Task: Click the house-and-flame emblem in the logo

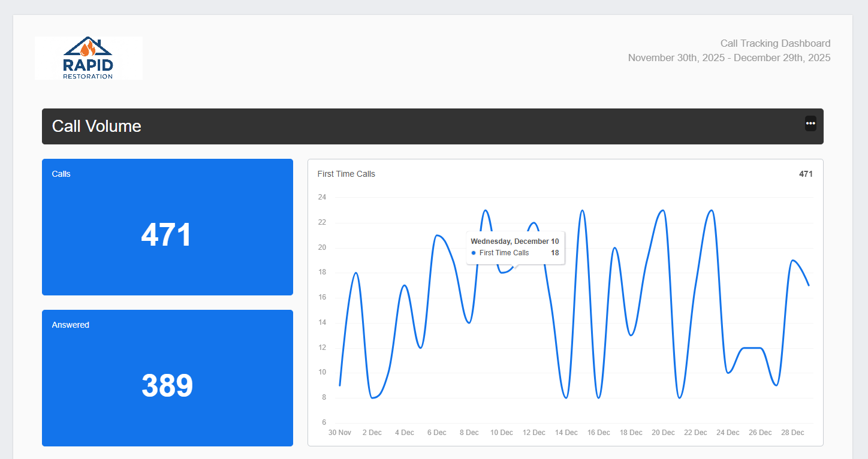Action: click(x=88, y=47)
